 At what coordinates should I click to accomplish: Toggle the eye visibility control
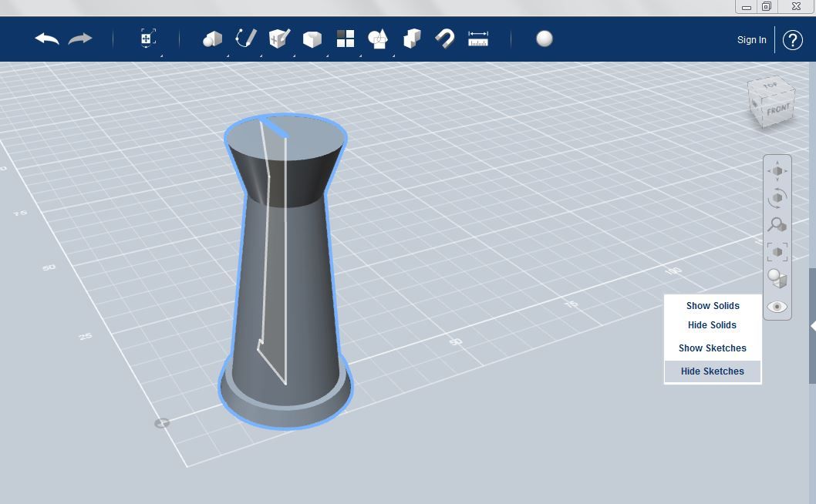[777, 306]
